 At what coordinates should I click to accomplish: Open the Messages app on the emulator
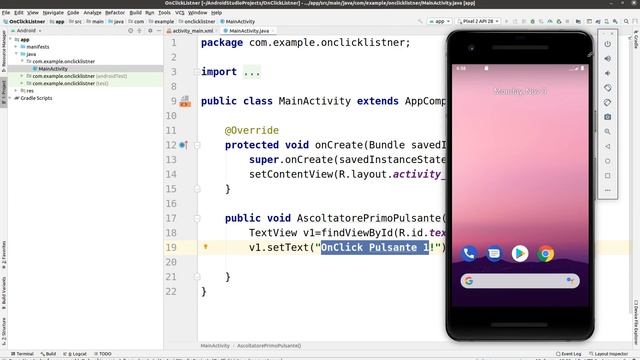pyautogui.click(x=494, y=253)
